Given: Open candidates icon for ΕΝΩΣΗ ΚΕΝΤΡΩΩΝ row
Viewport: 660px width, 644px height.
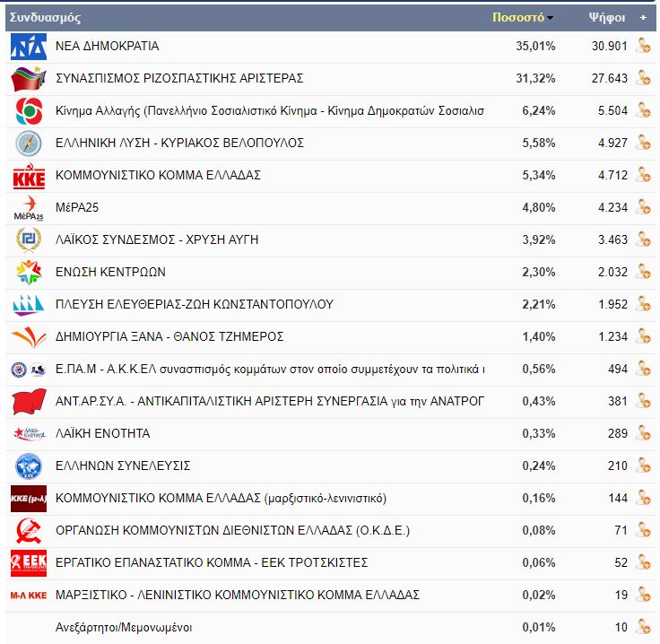Looking at the screenshot, I should click(643, 272).
